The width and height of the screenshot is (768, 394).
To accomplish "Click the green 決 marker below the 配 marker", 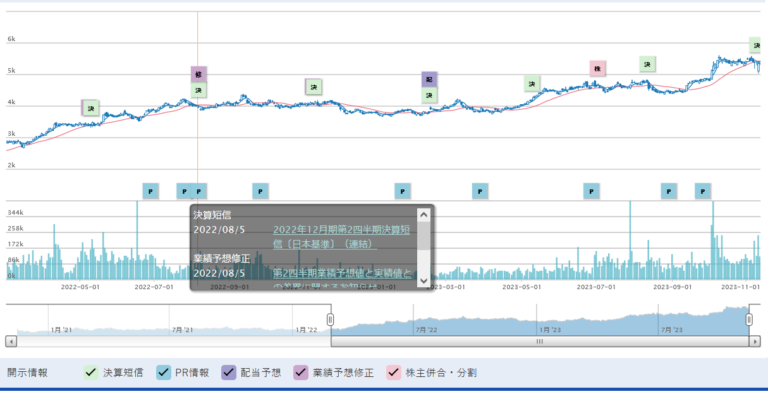I will pyautogui.click(x=430, y=95).
